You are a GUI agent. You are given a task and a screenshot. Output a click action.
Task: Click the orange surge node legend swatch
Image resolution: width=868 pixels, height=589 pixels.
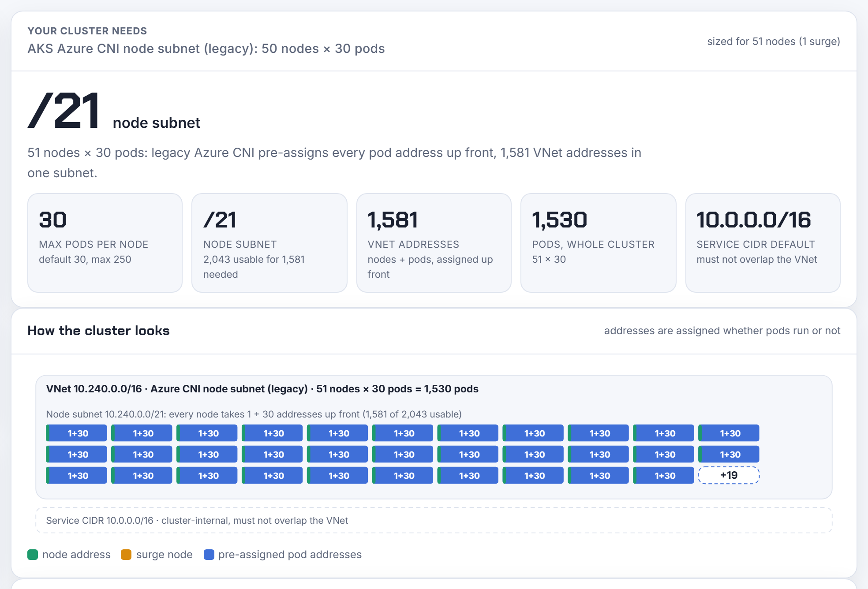click(126, 555)
